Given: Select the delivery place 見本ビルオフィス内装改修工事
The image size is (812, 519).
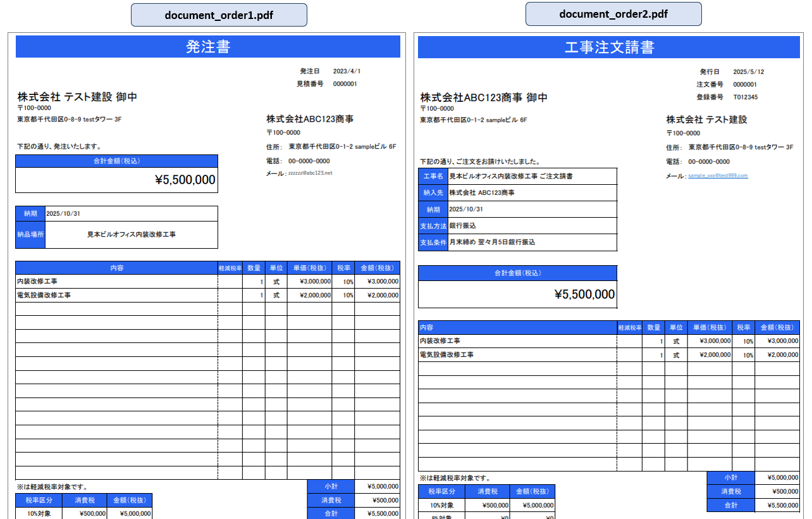Looking at the screenshot, I should [132, 234].
